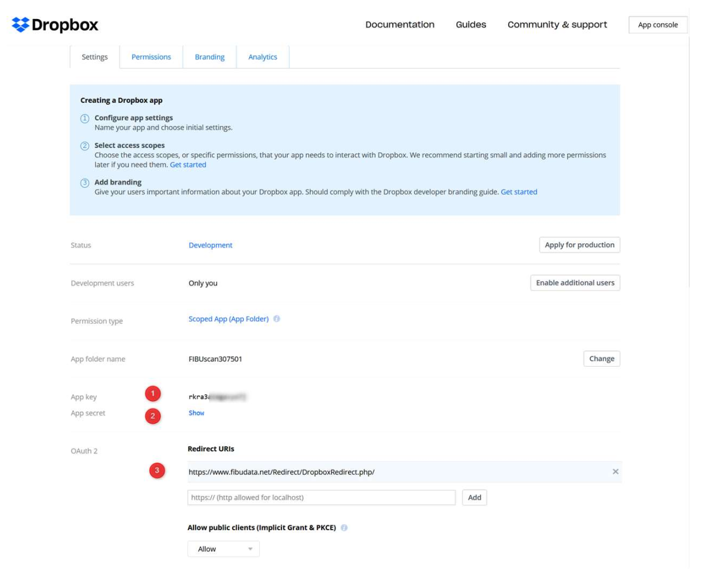Viewport: 721px width, 588px height.
Task: Go to the App console
Action: (x=658, y=25)
